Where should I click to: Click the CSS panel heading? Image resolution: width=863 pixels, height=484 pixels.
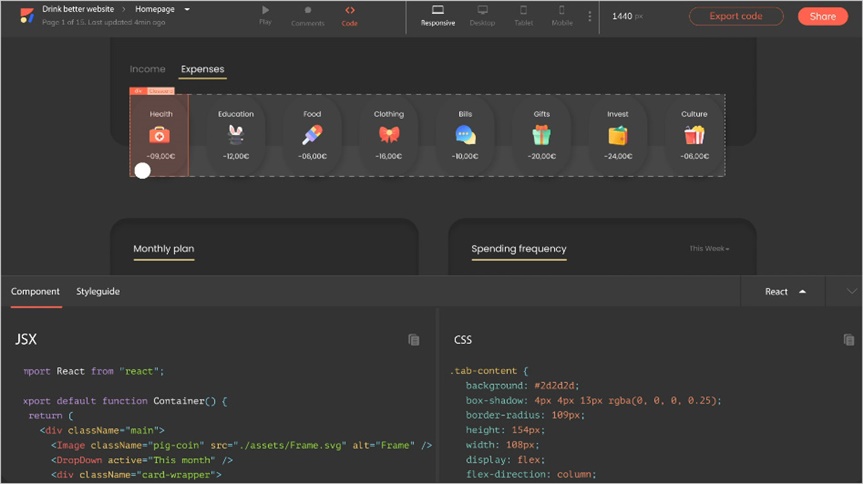click(463, 340)
